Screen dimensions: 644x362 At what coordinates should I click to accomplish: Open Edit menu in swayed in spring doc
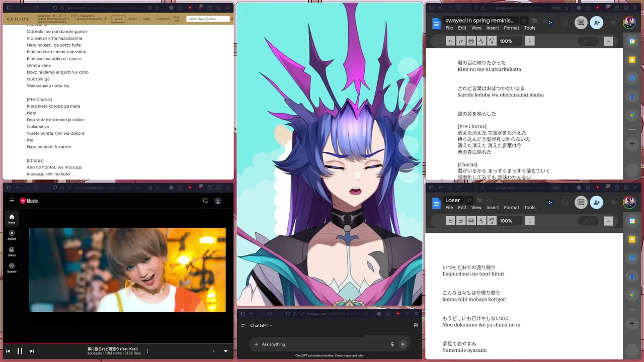pyautogui.click(x=462, y=28)
